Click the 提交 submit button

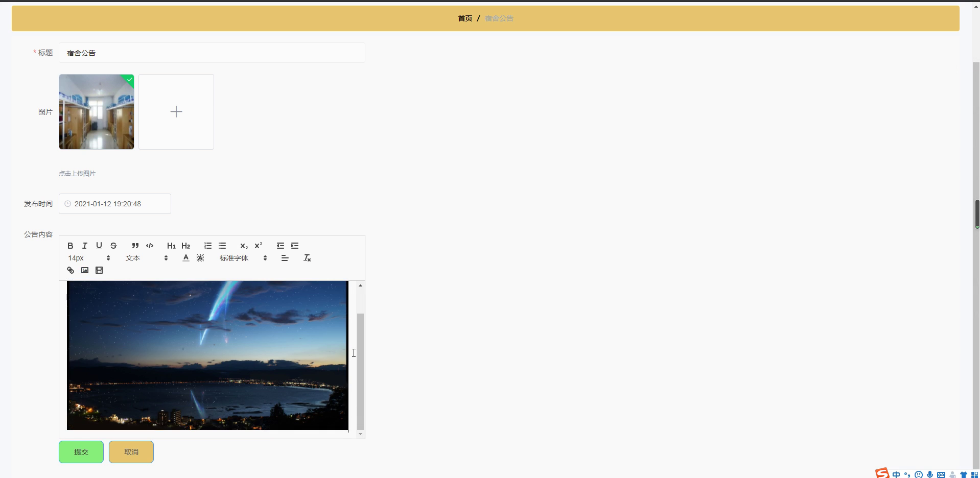click(x=81, y=452)
